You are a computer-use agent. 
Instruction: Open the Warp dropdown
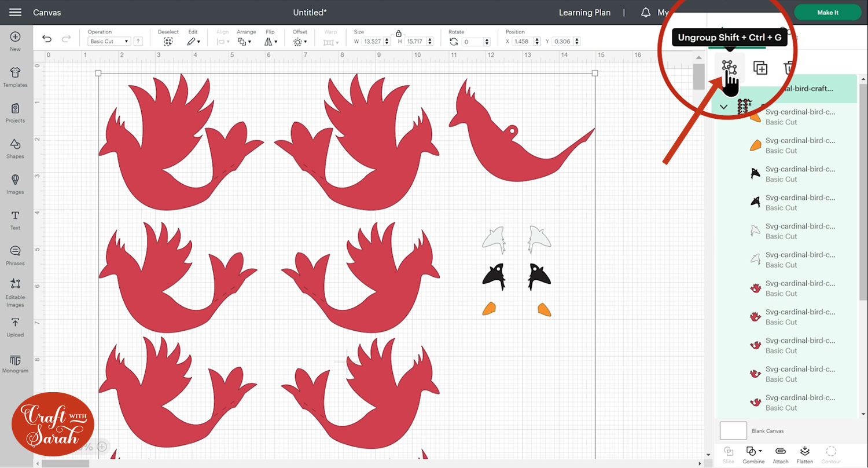(330, 42)
